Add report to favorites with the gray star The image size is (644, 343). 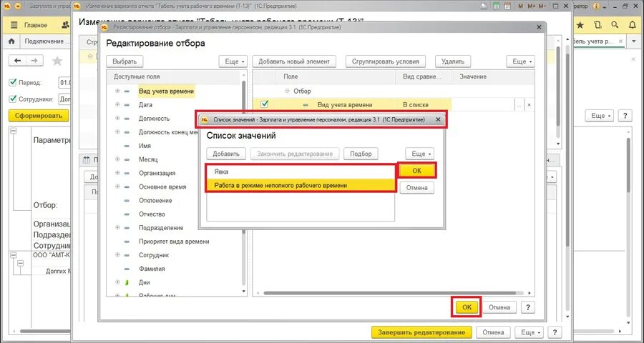pyautogui.click(x=57, y=61)
